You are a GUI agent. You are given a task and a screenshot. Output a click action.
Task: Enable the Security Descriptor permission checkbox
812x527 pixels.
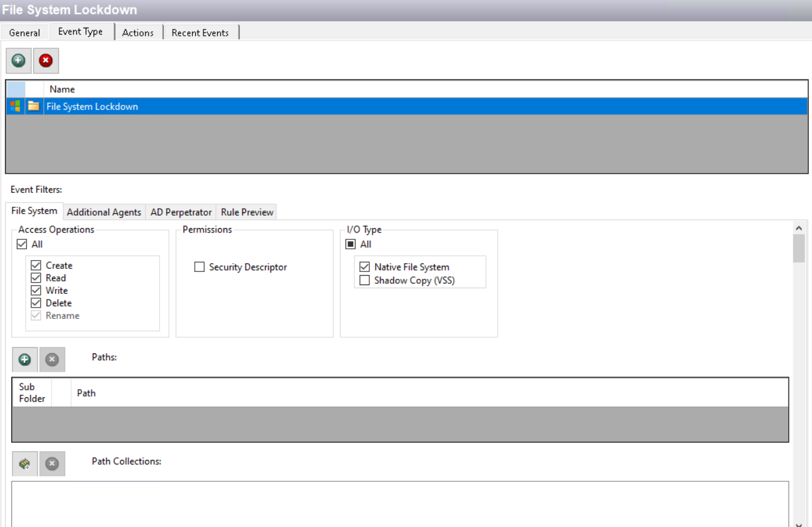[199, 267]
